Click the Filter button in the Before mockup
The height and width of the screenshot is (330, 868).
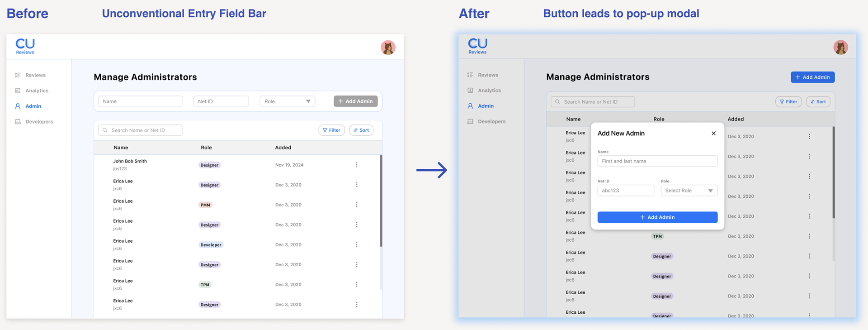[332, 130]
